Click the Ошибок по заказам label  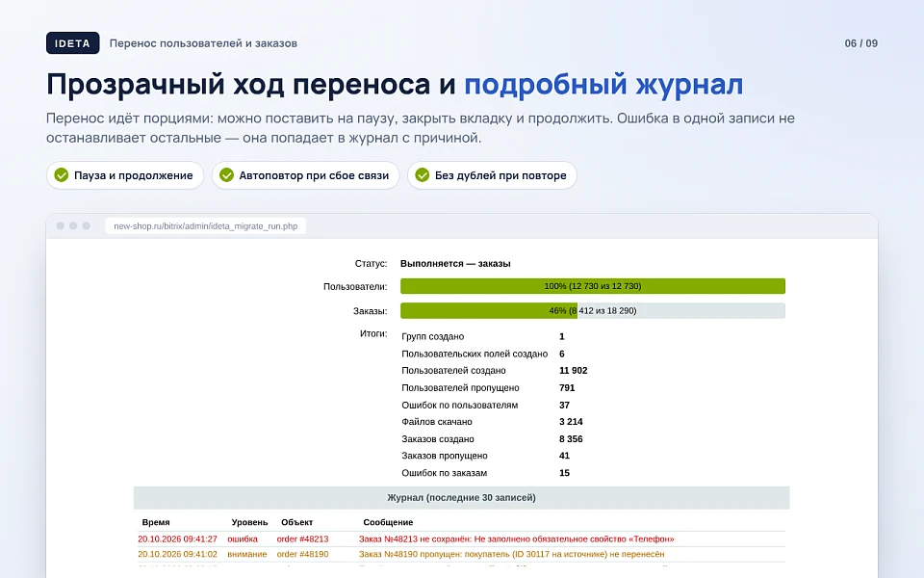(x=445, y=473)
